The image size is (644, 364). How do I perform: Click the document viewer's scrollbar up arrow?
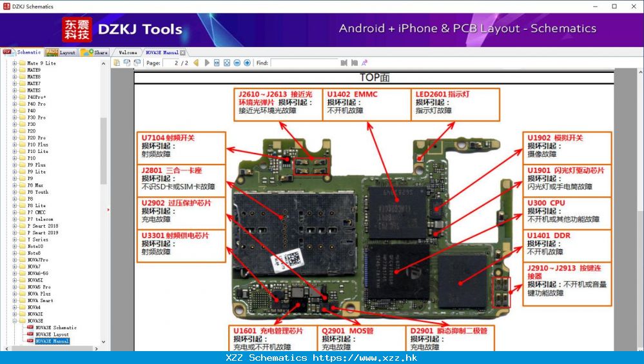[640, 72]
